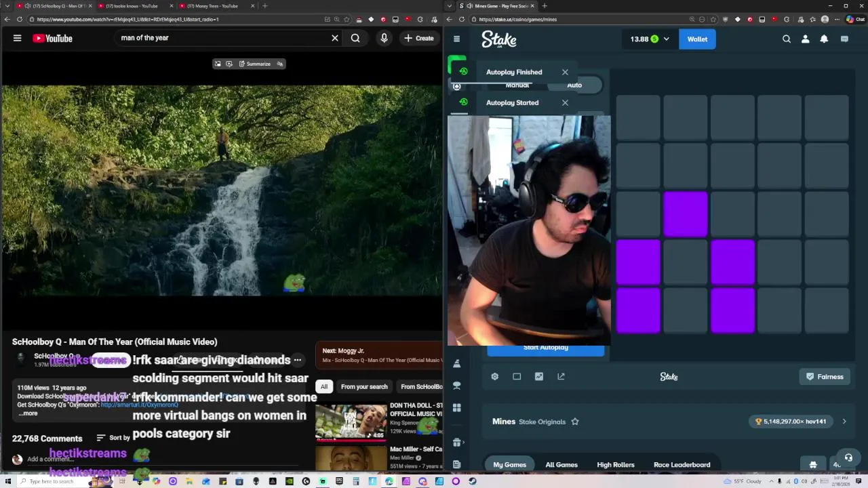Select the Race Leaderboard tab
This screenshot has width=868, height=488.
(682, 465)
